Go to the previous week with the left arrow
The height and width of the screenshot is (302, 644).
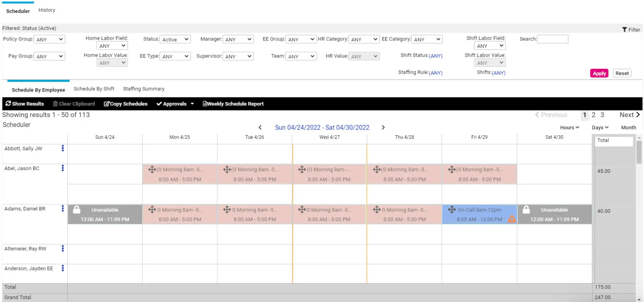click(x=260, y=128)
